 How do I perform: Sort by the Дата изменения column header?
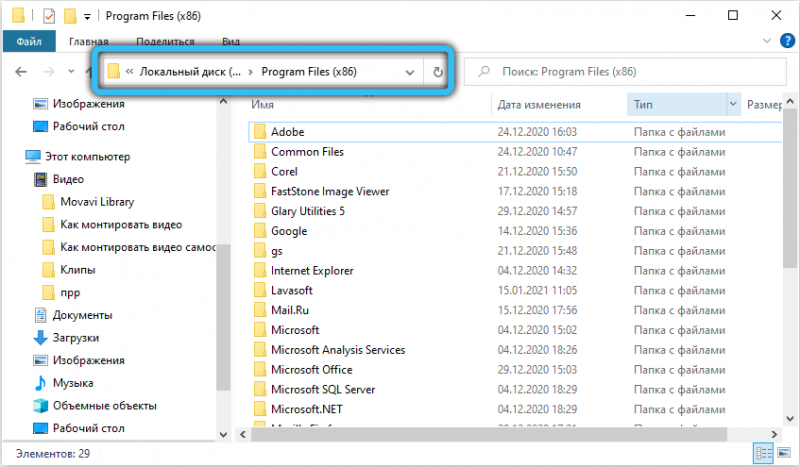pos(539,105)
